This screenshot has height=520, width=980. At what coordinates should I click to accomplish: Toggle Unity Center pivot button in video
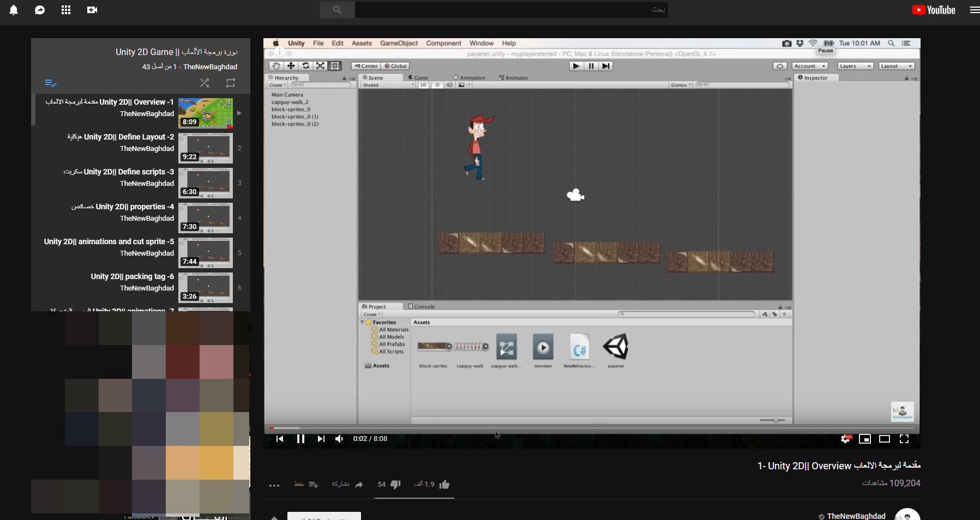366,66
